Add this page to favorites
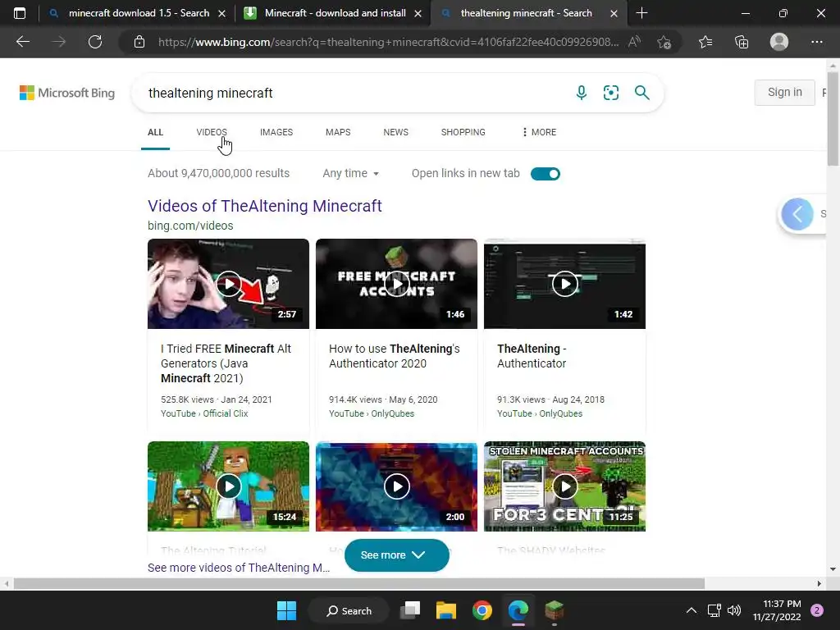The height and width of the screenshot is (630, 840). click(664, 42)
